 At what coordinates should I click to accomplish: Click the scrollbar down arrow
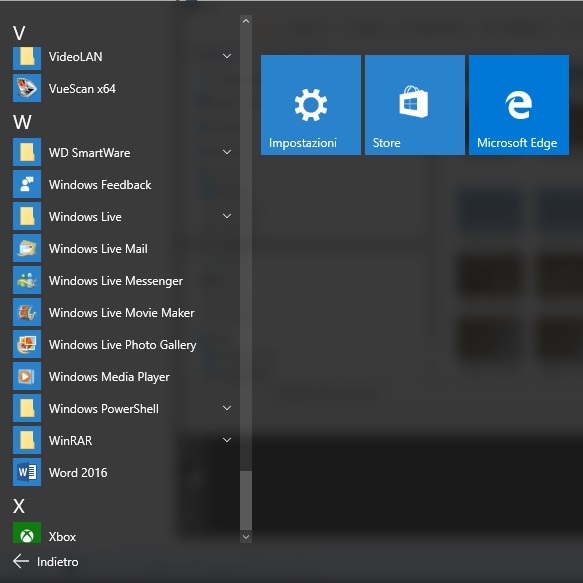click(246, 536)
